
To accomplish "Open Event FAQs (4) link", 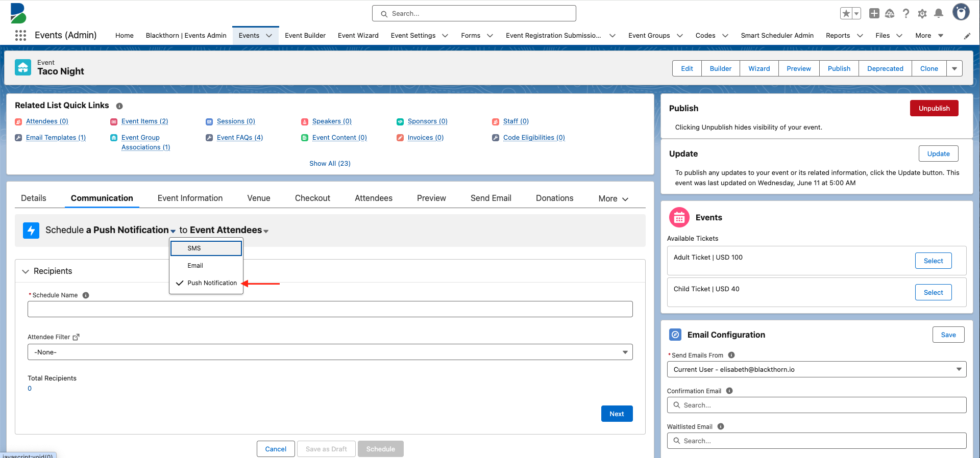I will (240, 138).
